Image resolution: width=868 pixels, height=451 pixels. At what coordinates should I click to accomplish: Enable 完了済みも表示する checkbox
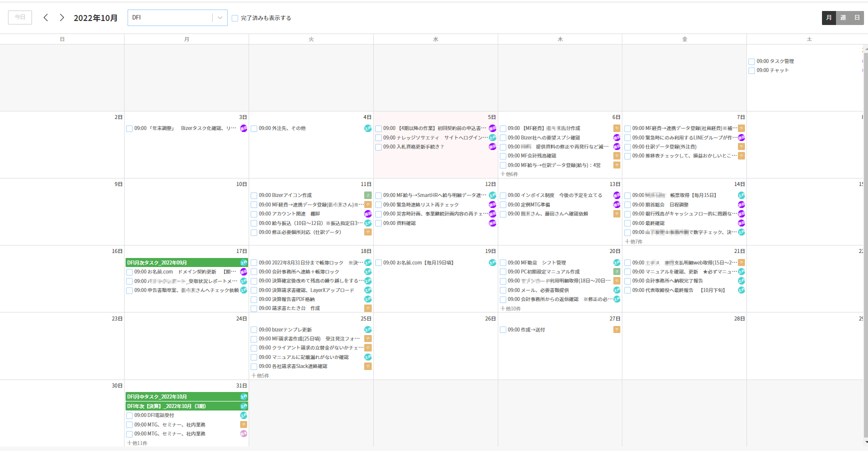coord(235,18)
